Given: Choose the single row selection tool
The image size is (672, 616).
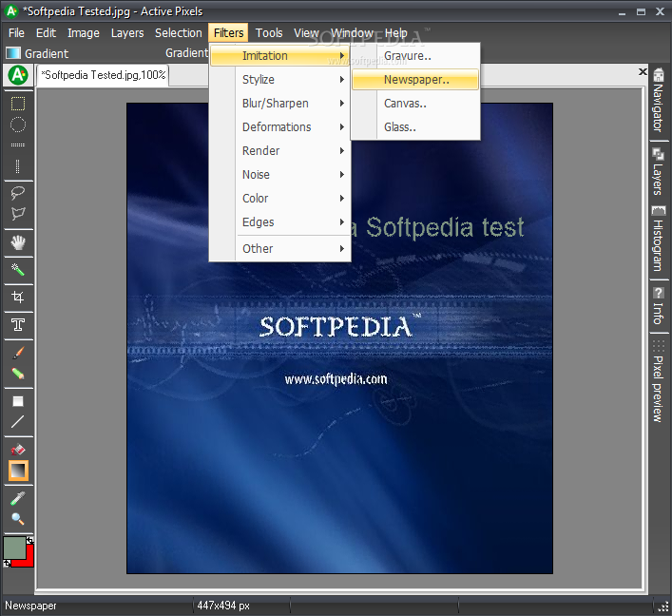Looking at the screenshot, I should click(17, 144).
